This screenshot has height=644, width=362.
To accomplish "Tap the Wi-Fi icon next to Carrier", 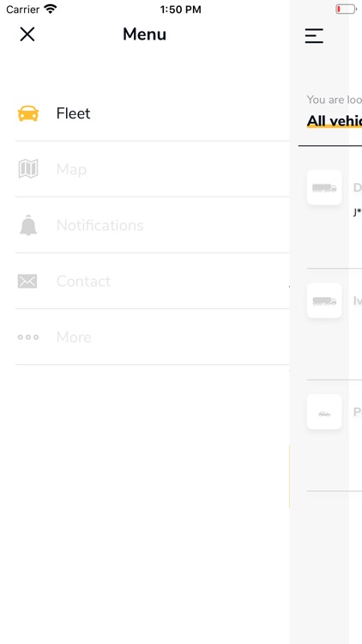I will tap(51, 9).
